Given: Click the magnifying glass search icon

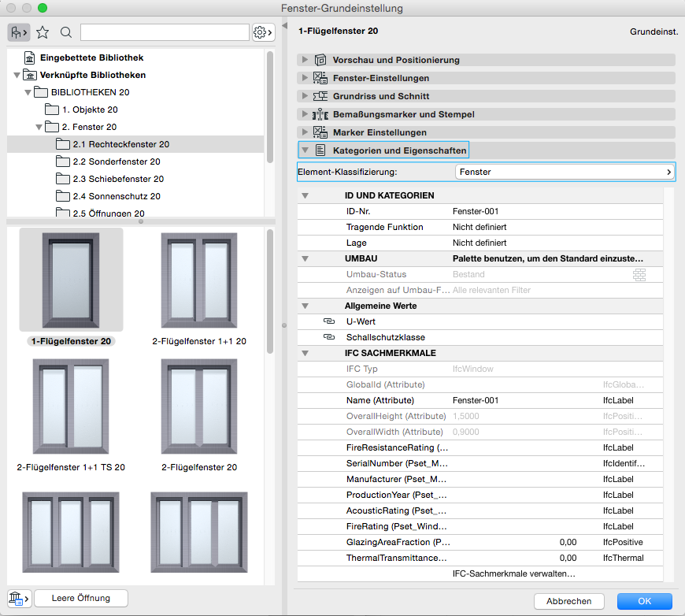Looking at the screenshot, I should coord(66,32).
